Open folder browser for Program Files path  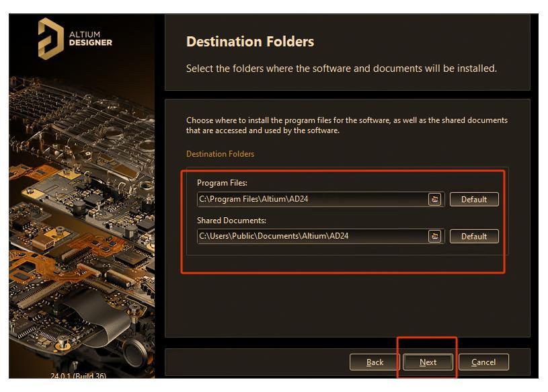(x=434, y=199)
